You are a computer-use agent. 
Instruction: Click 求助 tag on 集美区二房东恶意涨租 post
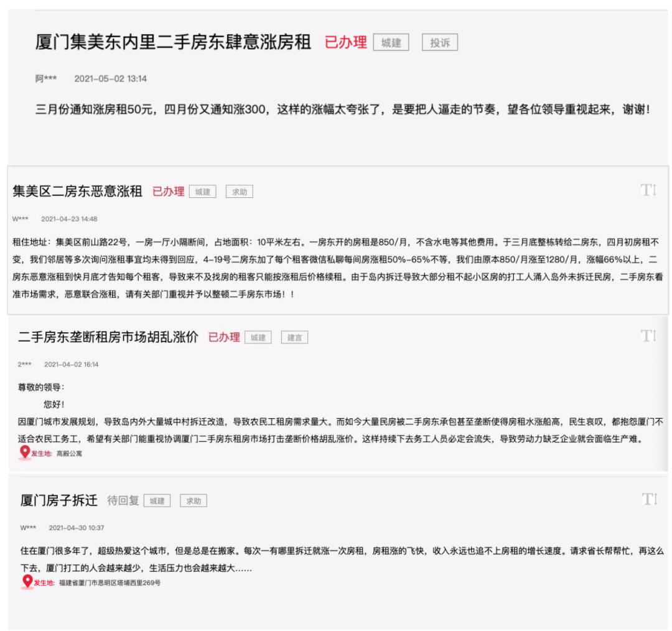tap(239, 192)
